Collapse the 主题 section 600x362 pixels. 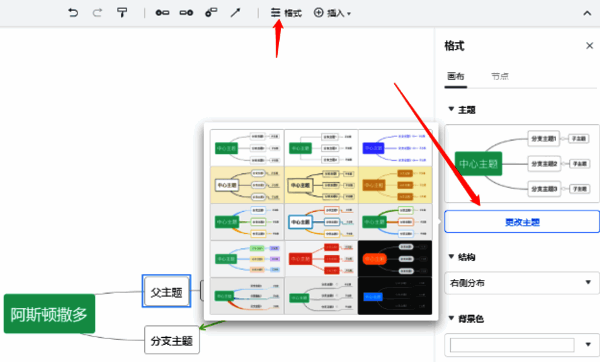(x=451, y=109)
